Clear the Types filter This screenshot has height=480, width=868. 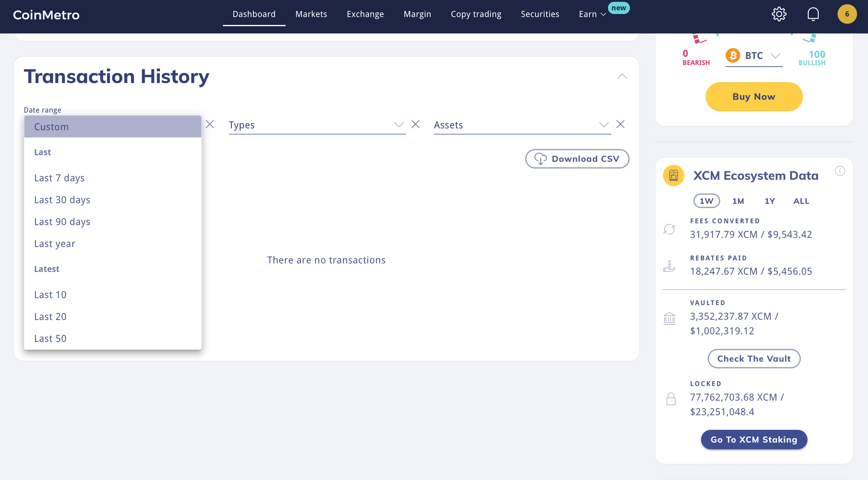[x=415, y=124]
